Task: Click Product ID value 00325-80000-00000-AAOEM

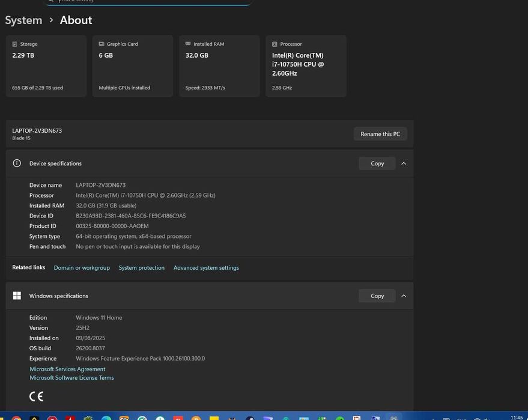Action: [x=112, y=226]
